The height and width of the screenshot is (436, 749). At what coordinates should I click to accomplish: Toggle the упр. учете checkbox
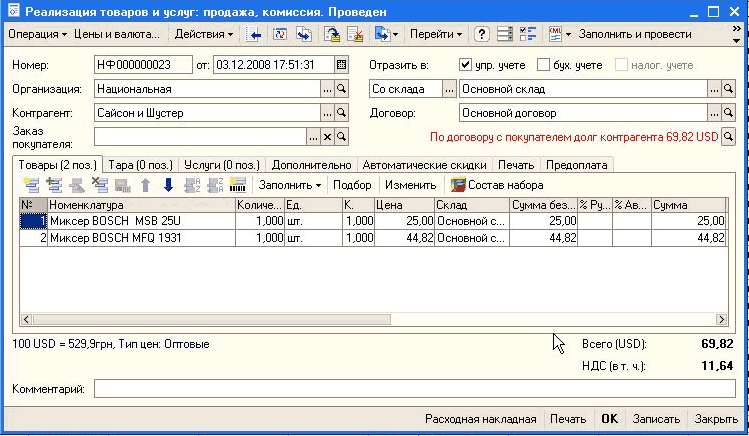tap(465, 65)
